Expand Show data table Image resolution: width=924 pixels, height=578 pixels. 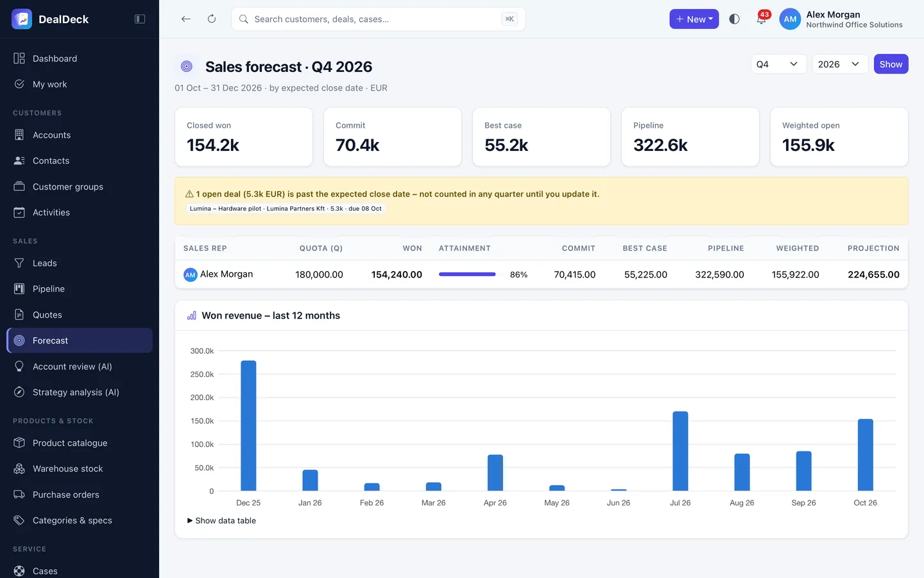(x=221, y=521)
